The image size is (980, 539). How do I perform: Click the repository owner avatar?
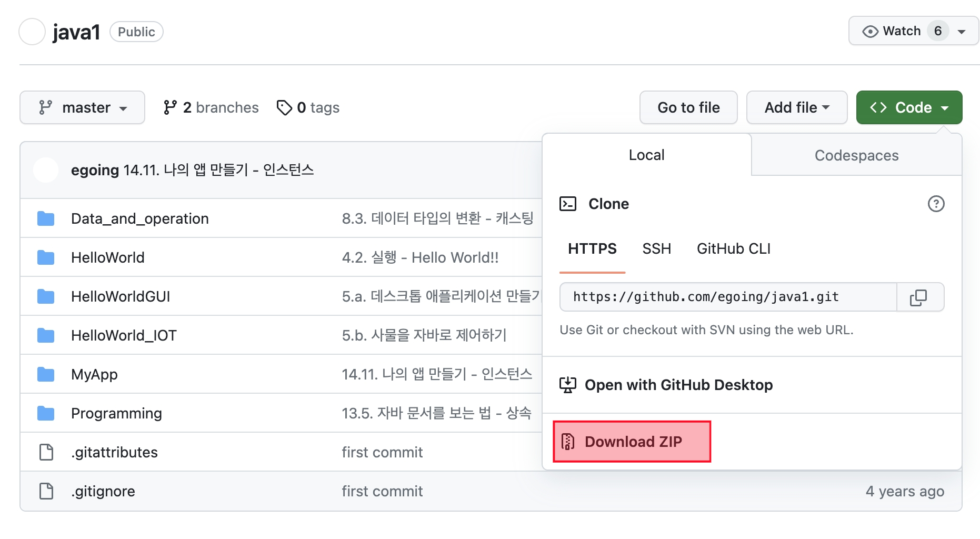click(32, 32)
